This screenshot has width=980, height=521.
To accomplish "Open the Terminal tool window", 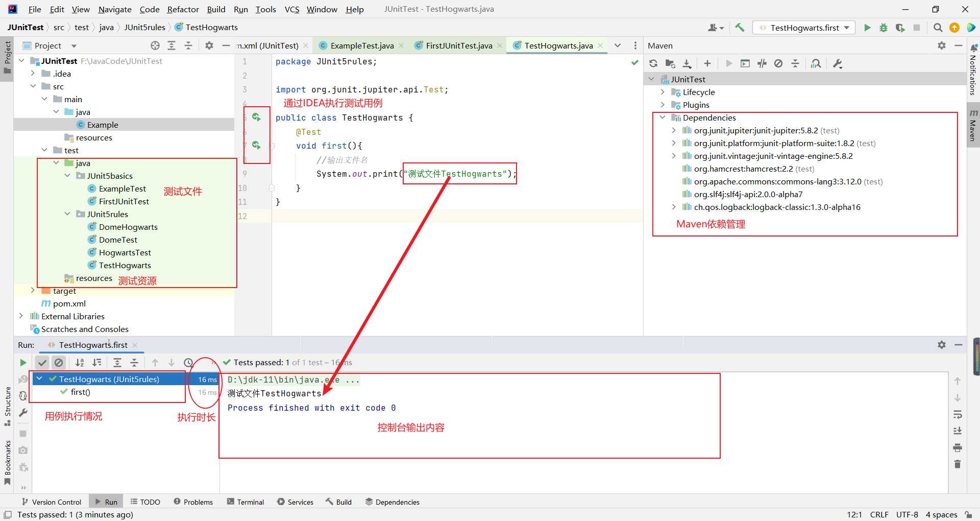I will 246,502.
